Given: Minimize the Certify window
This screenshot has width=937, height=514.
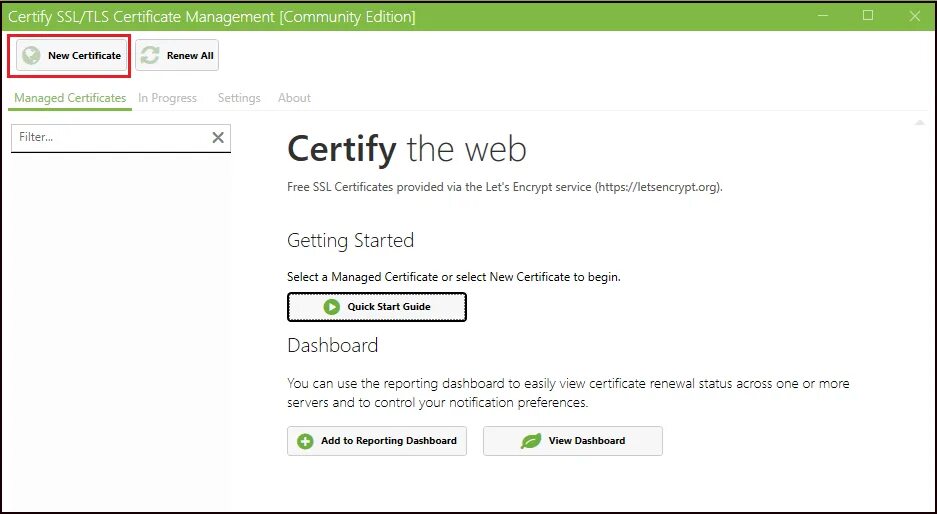Looking at the screenshot, I should [x=823, y=16].
